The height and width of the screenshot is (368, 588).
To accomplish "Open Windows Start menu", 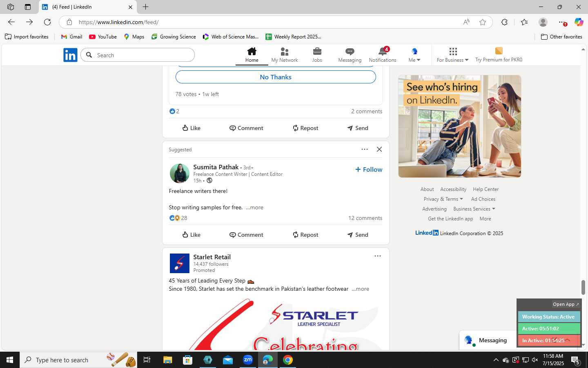I will click(10, 360).
